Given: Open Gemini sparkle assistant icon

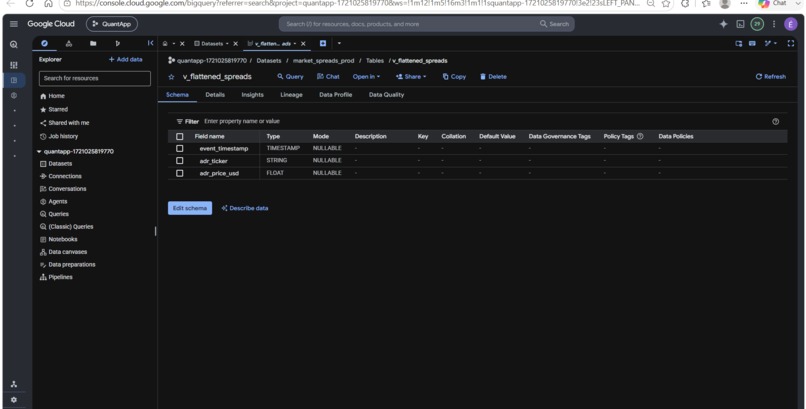Looking at the screenshot, I should tap(723, 24).
